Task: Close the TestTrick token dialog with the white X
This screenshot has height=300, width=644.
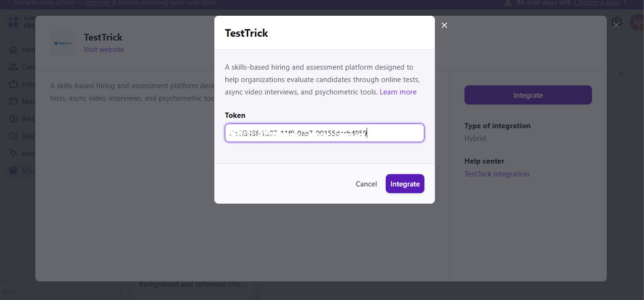Action: [444, 25]
